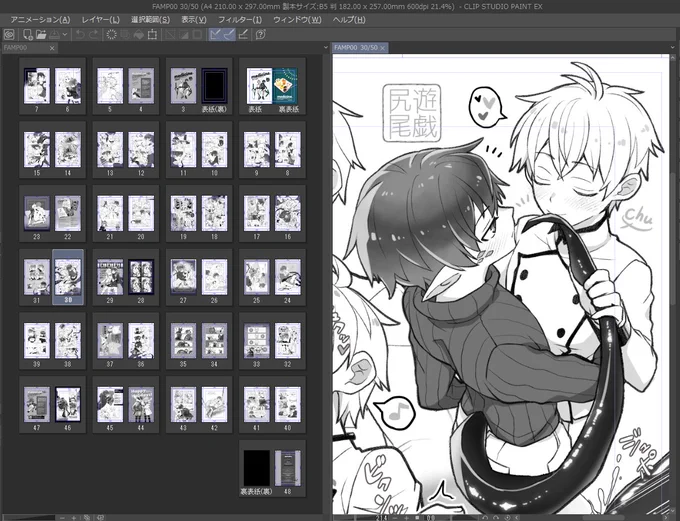Viewport: 680px width, 521px height.
Task: Select page 9 thumbnail
Action: click(256, 150)
